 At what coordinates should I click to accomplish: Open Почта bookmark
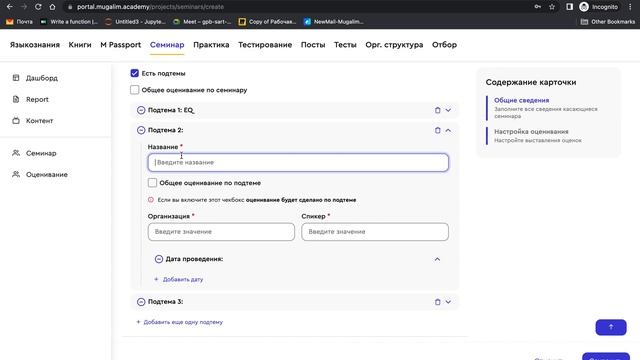[x=19, y=22]
